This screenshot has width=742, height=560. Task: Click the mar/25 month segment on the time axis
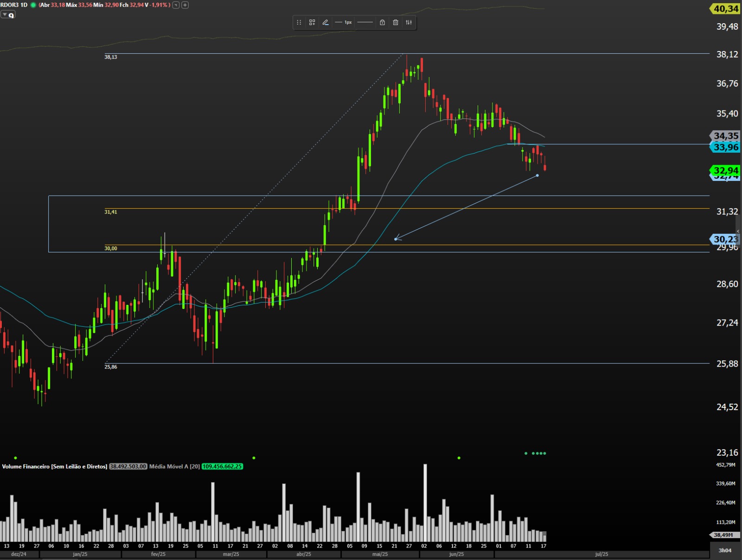coord(231,554)
